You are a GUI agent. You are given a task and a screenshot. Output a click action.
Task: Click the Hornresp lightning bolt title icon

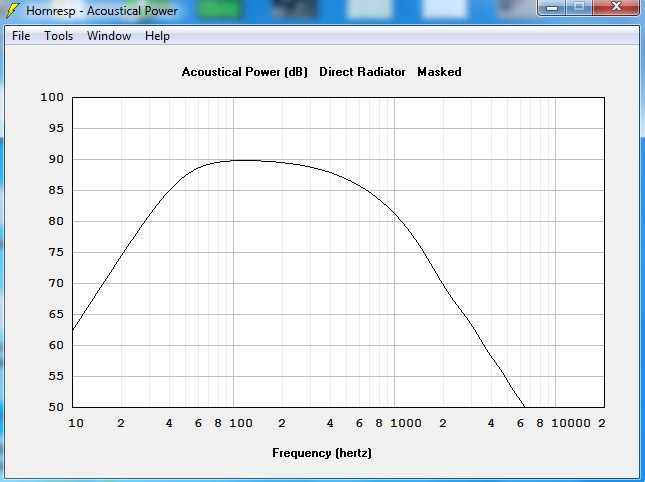tap(13, 11)
